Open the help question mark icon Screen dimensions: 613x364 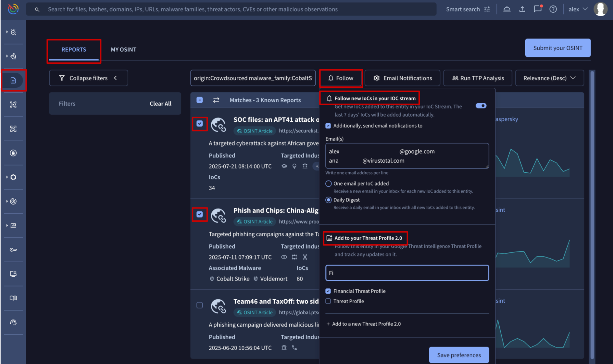(553, 9)
